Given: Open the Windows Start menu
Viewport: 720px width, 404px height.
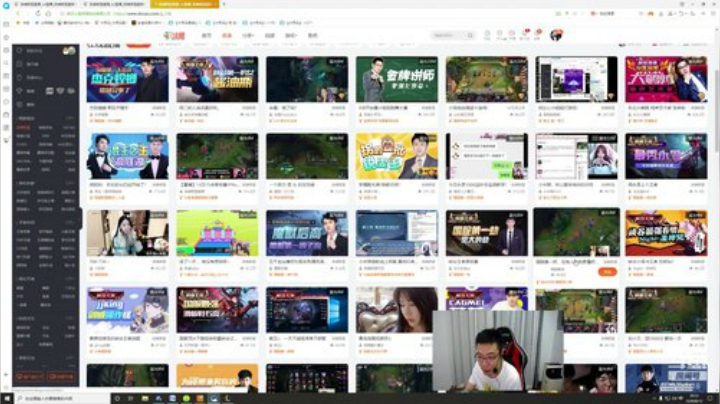Looking at the screenshot, I should point(6,398).
